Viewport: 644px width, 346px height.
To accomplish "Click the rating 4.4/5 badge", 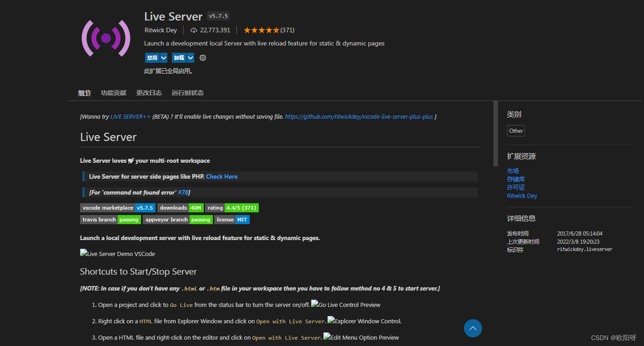I will pyautogui.click(x=232, y=208).
